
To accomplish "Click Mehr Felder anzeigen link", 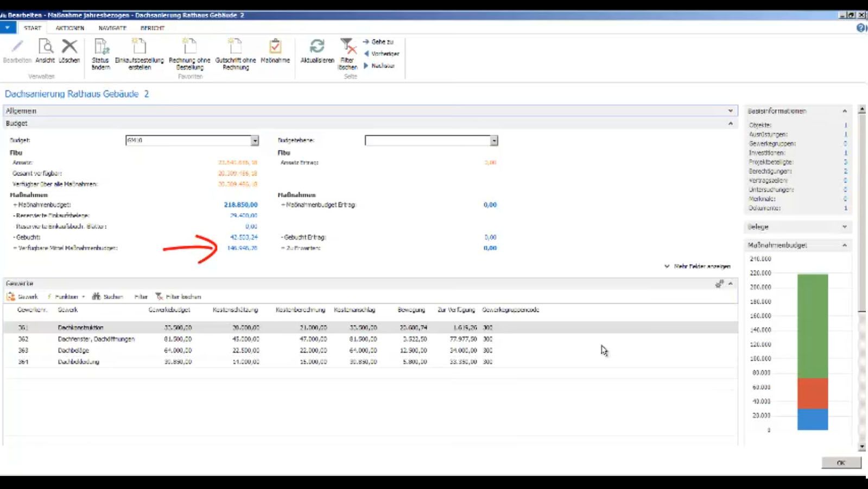I will (701, 267).
